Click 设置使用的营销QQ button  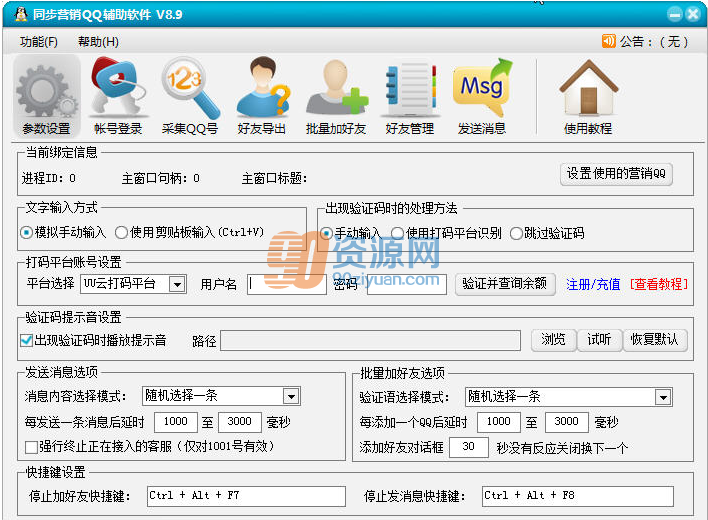pos(616,174)
